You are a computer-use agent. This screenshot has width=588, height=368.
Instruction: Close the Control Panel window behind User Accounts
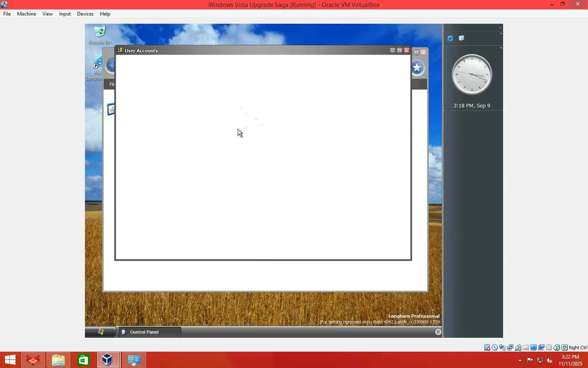click(423, 52)
